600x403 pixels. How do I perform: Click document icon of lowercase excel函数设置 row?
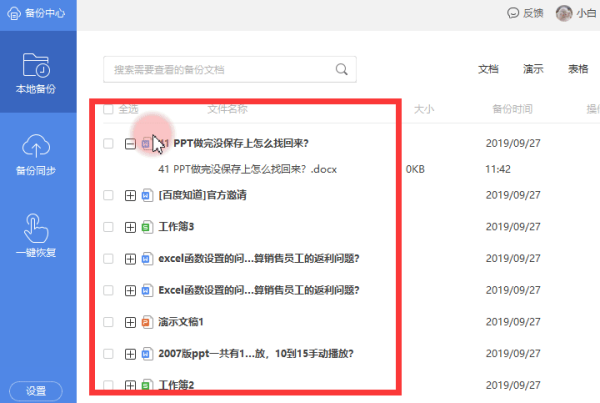coord(146,259)
